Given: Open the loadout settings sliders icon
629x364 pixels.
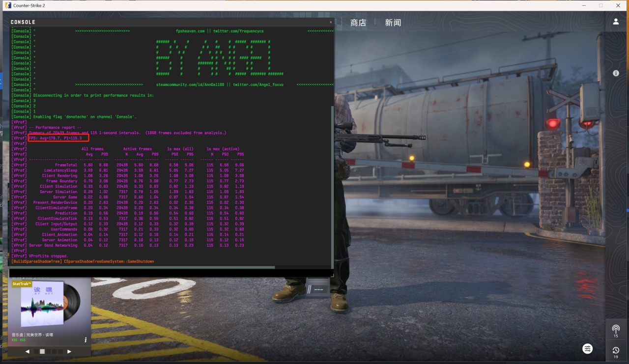Looking at the screenshot, I should [587, 349].
